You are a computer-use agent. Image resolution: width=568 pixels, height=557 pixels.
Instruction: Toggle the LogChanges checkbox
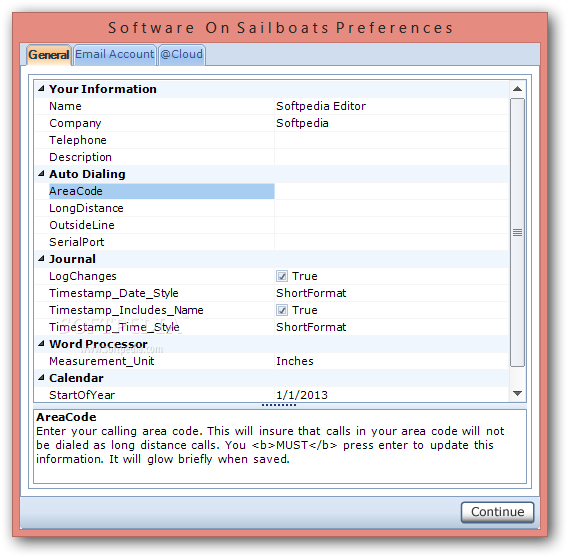282,276
